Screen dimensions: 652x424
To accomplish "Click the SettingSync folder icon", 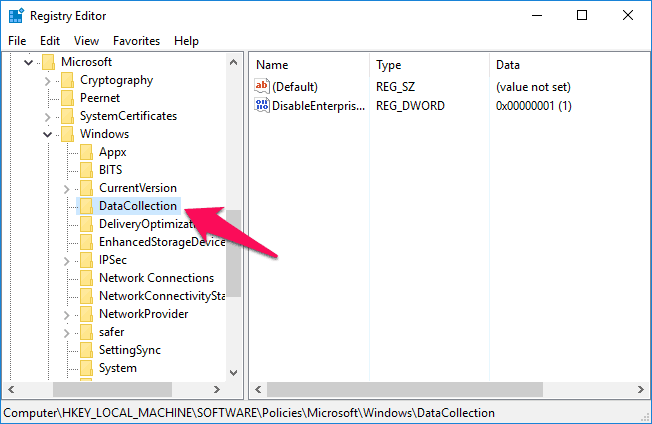I will click(86, 350).
